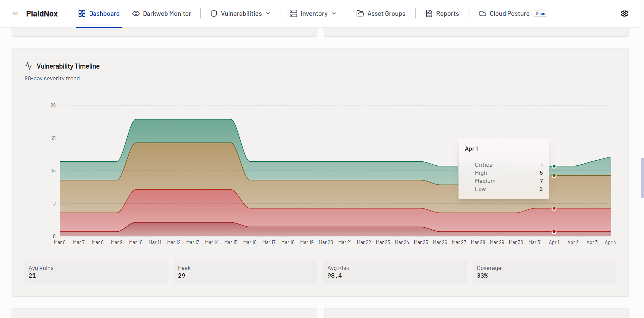Click the Soon badge on Cloud Posture

coord(540,13)
